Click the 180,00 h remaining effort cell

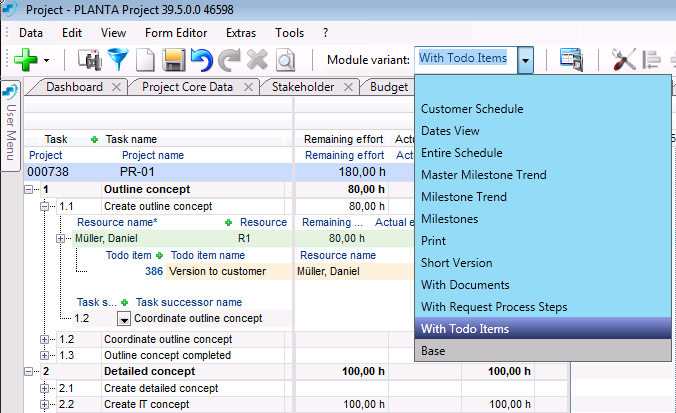[x=342, y=172]
